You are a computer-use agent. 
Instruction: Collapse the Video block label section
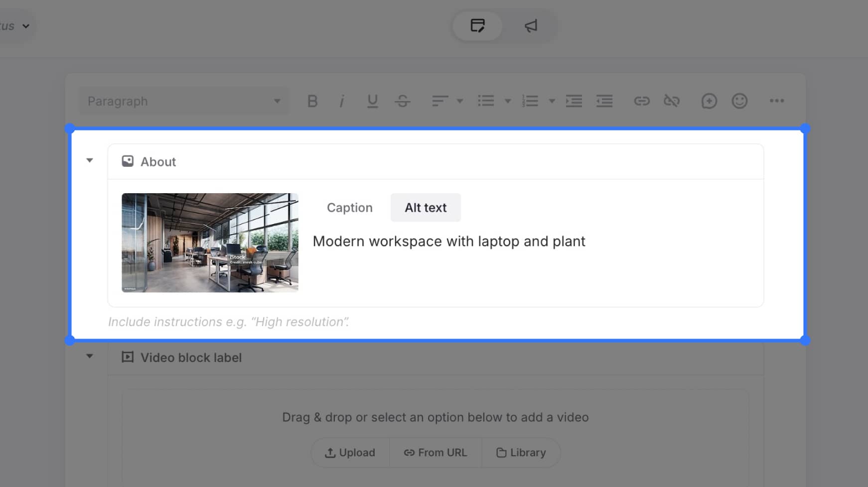(x=90, y=356)
